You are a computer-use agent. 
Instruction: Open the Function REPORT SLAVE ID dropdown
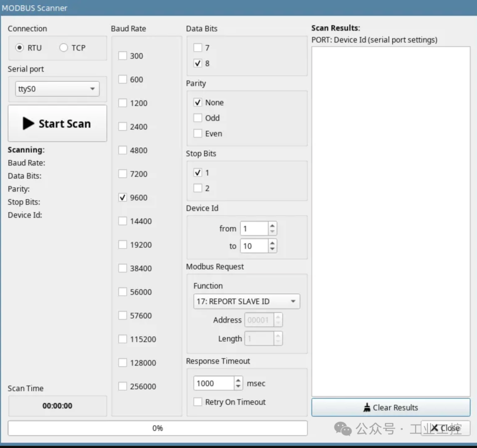[247, 301]
